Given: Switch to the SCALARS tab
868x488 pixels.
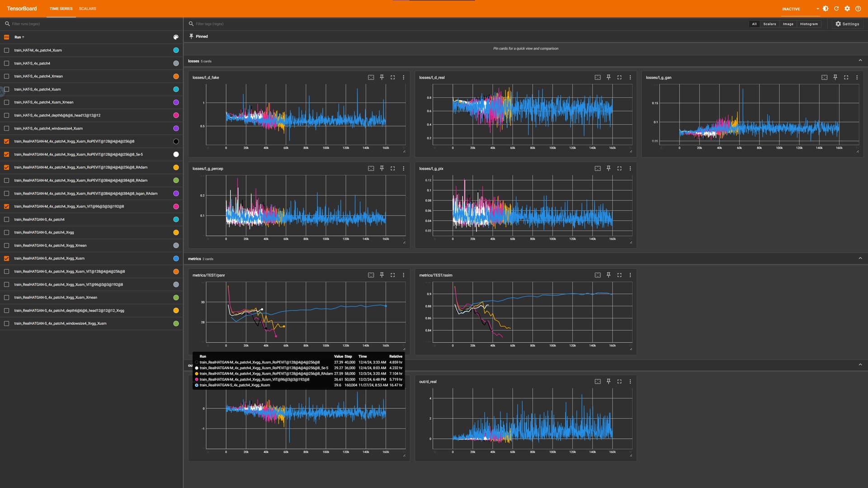Looking at the screenshot, I should pos(87,9).
